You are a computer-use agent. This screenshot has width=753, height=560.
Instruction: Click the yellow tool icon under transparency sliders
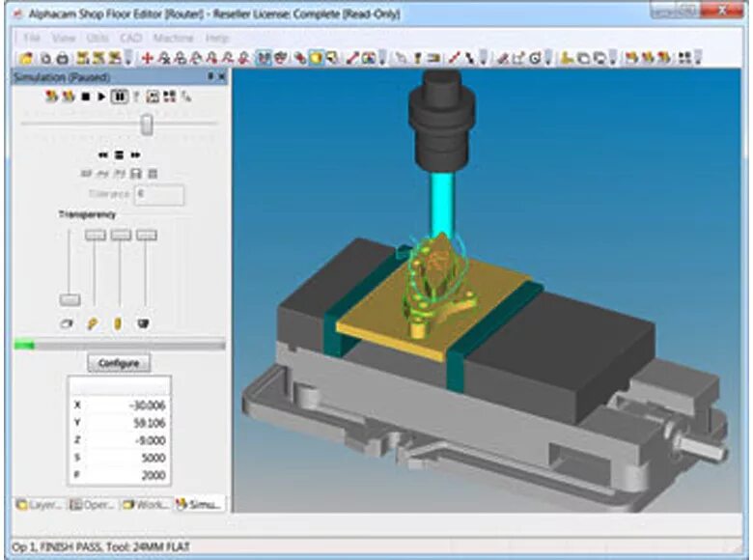(x=117, y=323)
